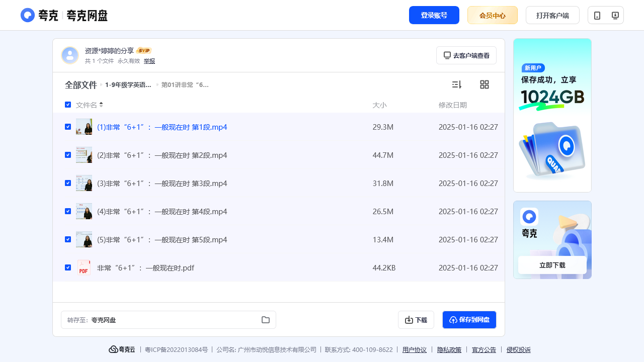Uncheck the 第4段.mp4 checkbox
644x362 pixels.
(68, 211)
